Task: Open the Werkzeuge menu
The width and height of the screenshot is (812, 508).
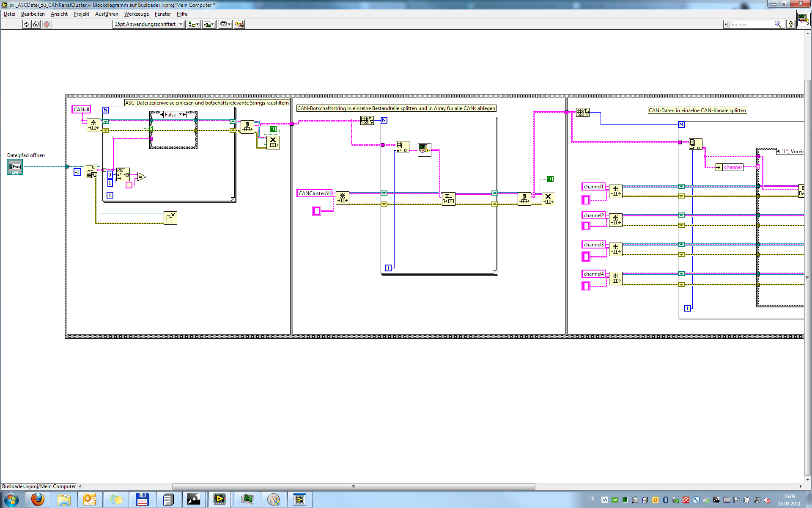Action: tap(136, 14)
